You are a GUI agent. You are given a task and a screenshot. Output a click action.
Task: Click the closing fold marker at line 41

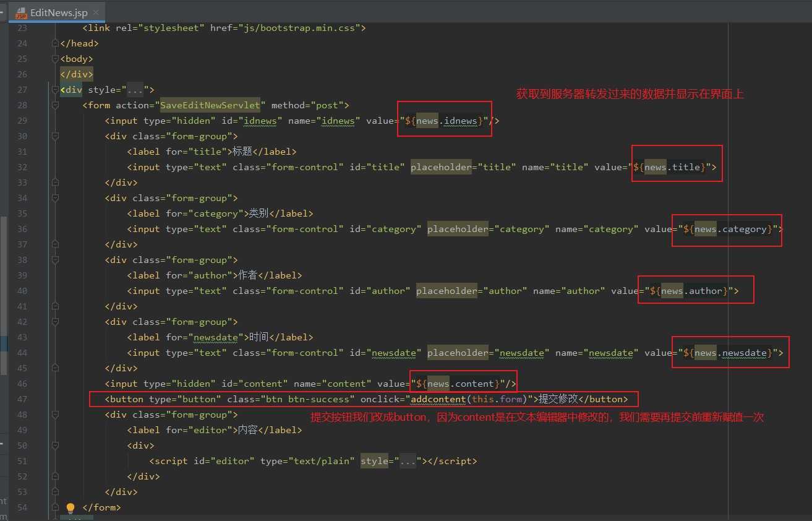click(x=55, y=306)
